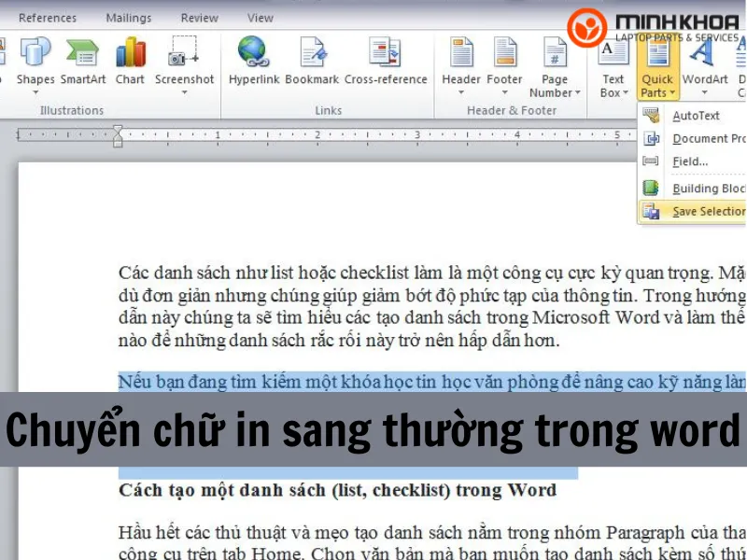Click the Building Blocks Organizer icon

click(x=651, y=189)
